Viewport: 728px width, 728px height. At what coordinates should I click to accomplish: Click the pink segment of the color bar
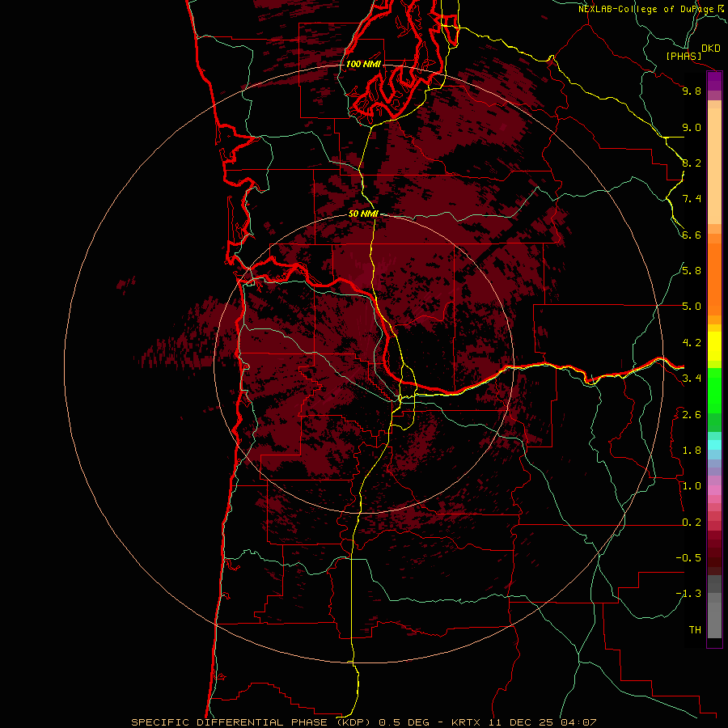click(714, 490)
